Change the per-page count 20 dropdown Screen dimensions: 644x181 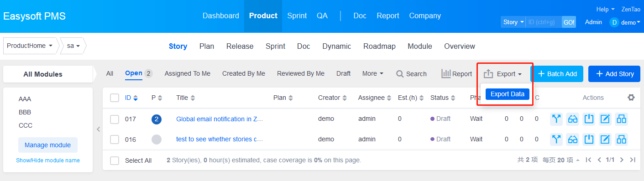pos(561,160)
